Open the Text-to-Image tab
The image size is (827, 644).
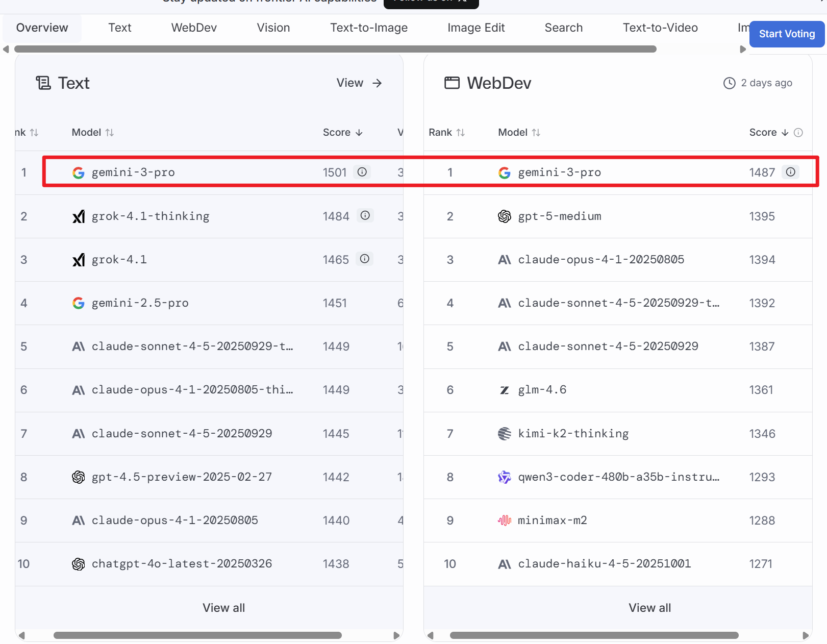click(368, 28)
